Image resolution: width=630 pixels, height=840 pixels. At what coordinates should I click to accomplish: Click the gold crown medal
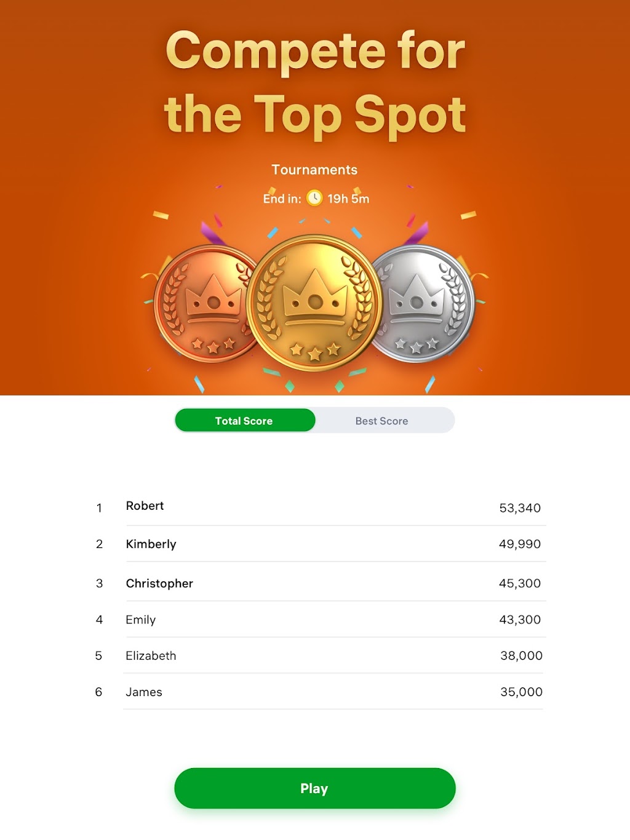tap(314, 303)
